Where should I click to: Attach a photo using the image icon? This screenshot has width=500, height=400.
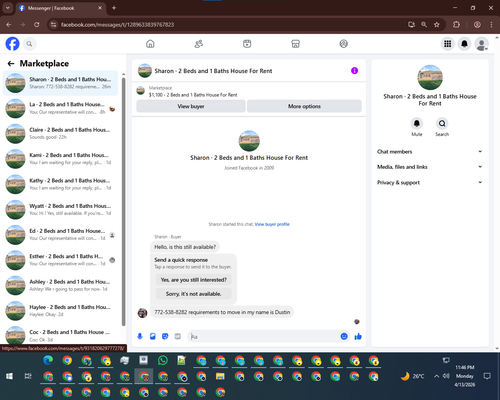point(153,336)
